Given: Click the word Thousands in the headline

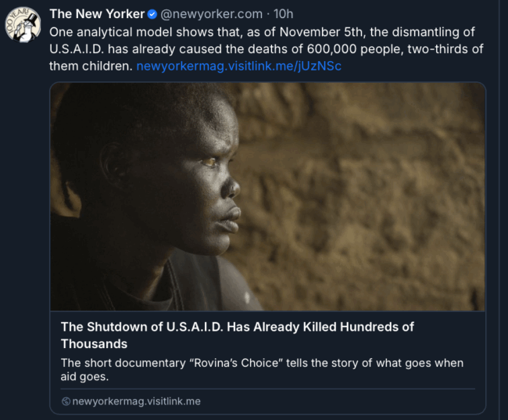Looking at the screenshot, I should (x=94, y=344).
